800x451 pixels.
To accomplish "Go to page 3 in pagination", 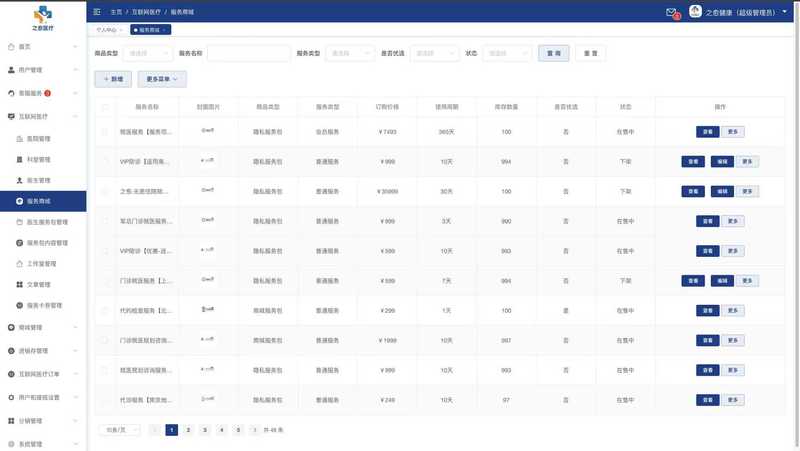I will tap(204, 430).
